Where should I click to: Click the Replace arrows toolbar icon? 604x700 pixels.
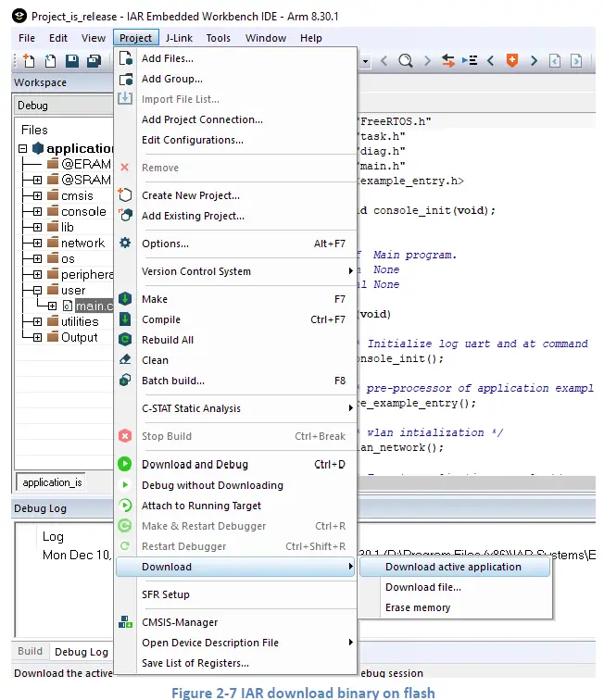pyautogui.click(x=447, y=60)
